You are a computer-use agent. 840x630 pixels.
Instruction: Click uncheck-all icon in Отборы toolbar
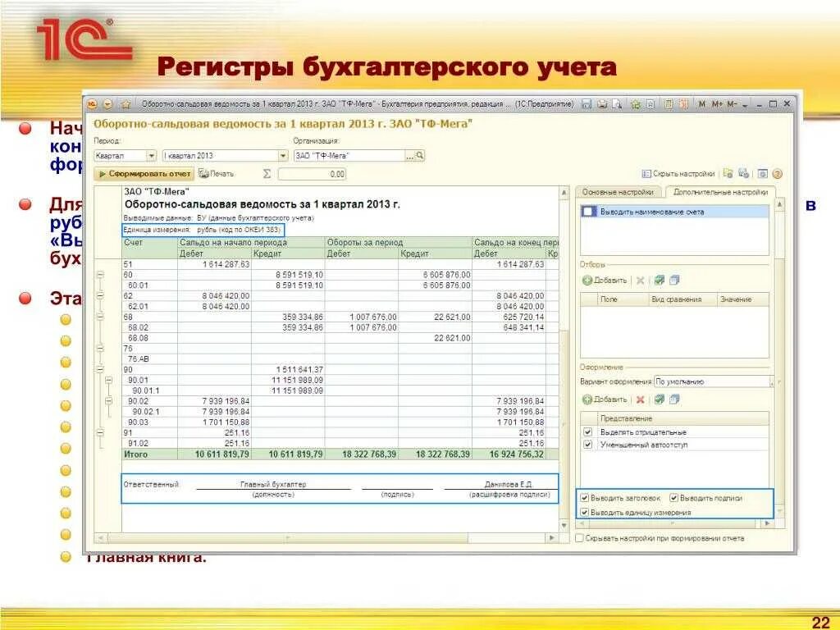(x=674, y=280)
